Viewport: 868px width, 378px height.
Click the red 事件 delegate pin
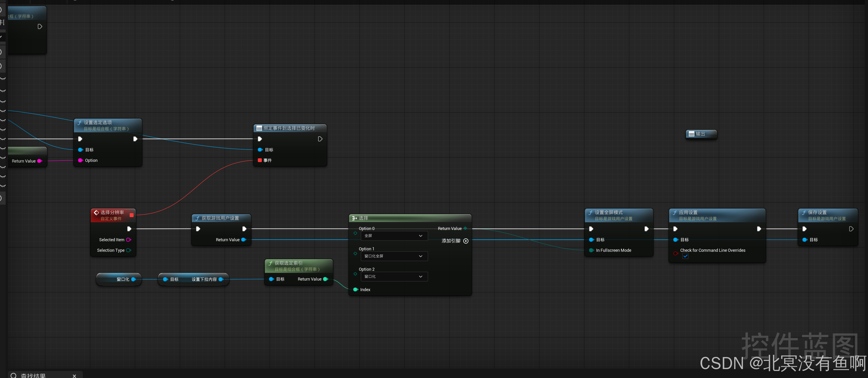pos(260,160)
